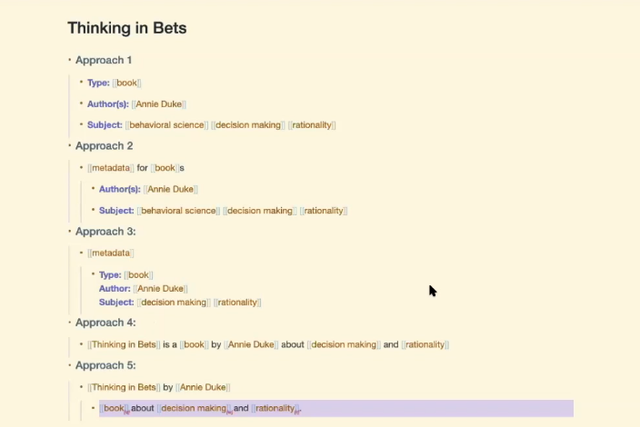Open rationality link under Approach 1
This screenshot has width=640, height=427.
tap(312, 125)
